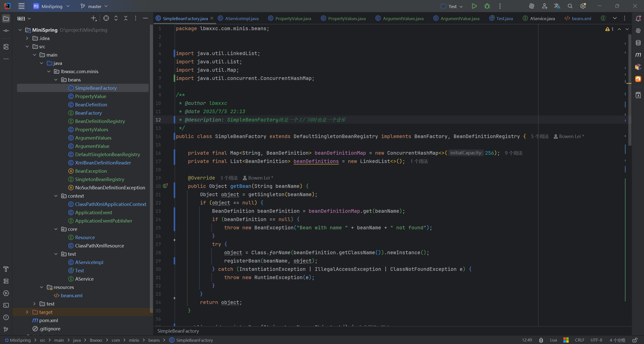The width and height of the screenshot is (644, 344).
Task: Switch to ArgumentValues.java tab
Action: [399, 18]
